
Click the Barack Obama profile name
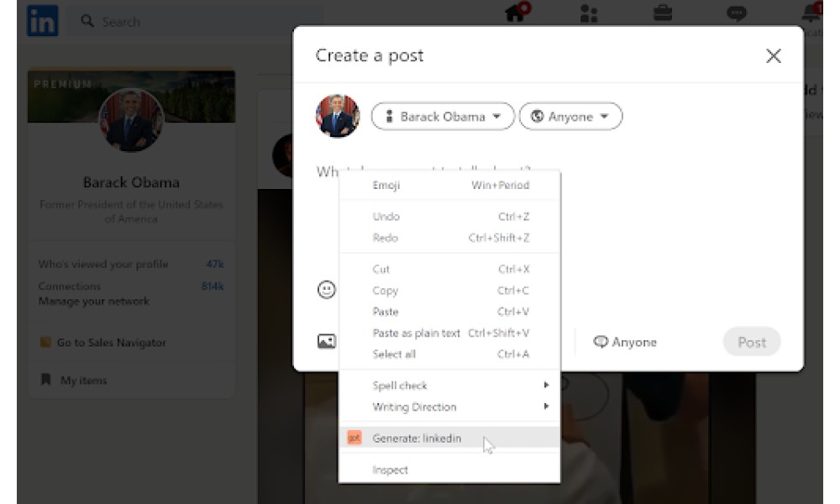tap(131, 182)
